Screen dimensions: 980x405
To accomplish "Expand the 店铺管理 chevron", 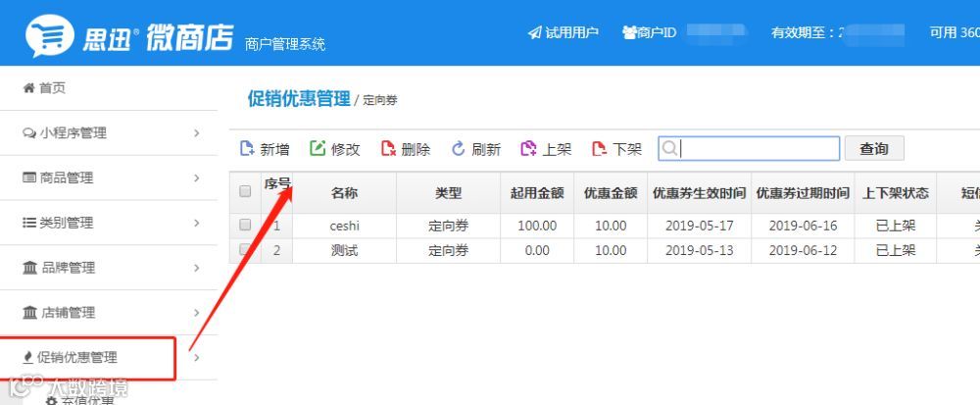I will 196,313.
